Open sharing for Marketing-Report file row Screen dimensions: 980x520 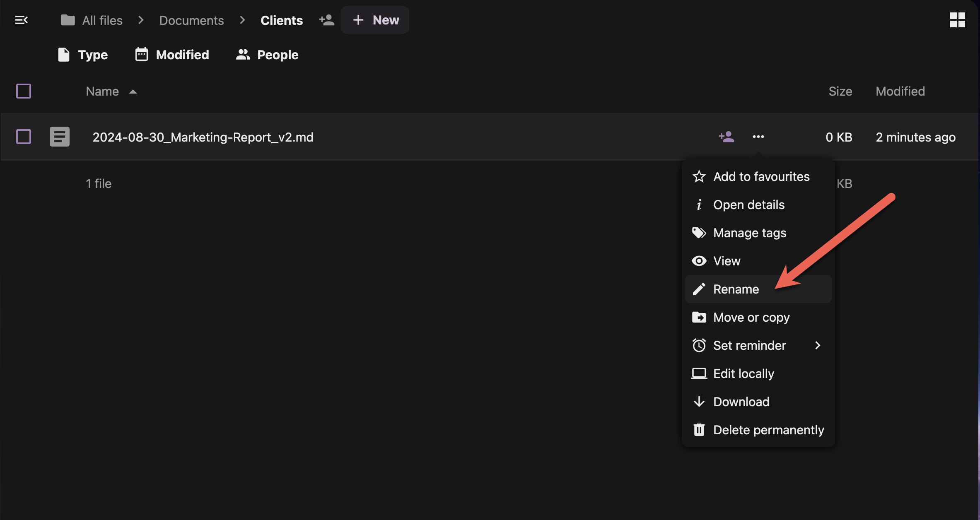pyautogui.click(x=726, y=137)
